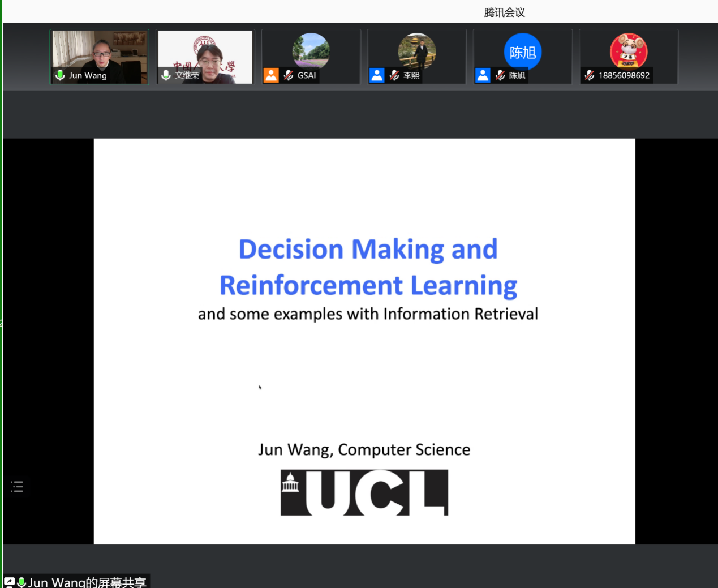
Task: Click 李熙's muted microphone icon
Action: tap(394, 75)
